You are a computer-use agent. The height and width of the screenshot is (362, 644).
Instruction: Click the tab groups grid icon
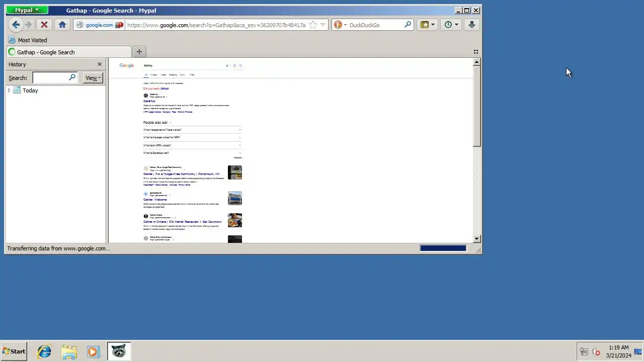[476, 52]
